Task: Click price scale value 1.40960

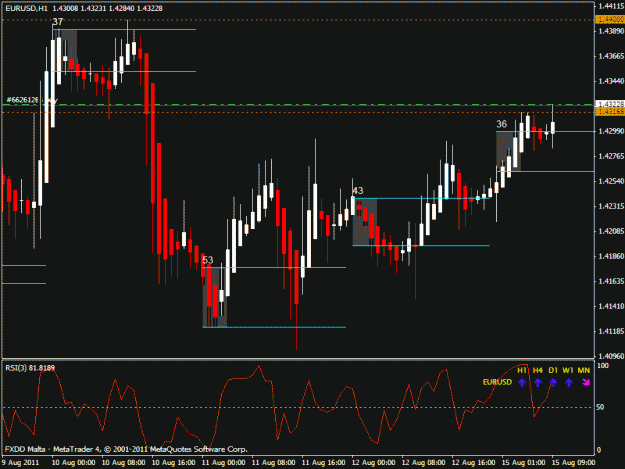Action: coord(611,356)
